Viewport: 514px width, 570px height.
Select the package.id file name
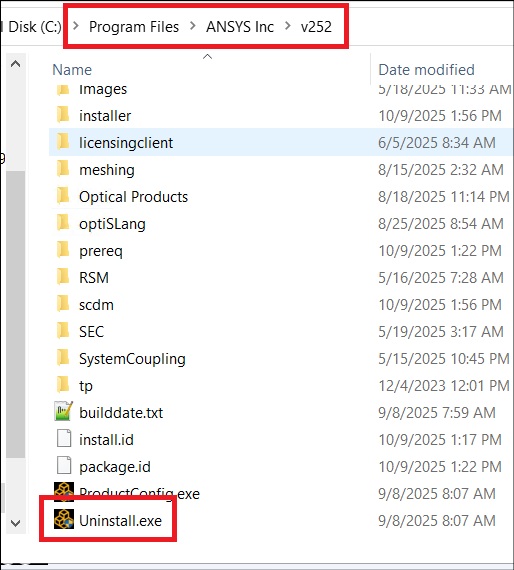click(115, 467)
